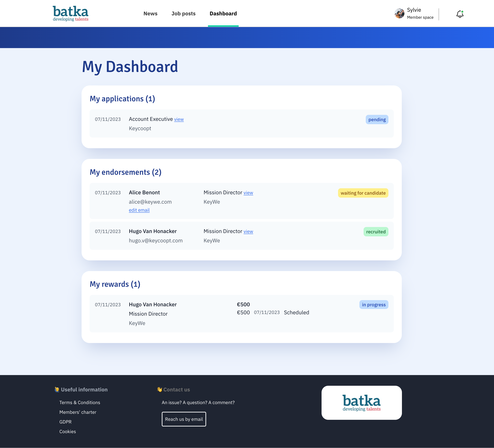Open the notification bell icon

(460, 14)
